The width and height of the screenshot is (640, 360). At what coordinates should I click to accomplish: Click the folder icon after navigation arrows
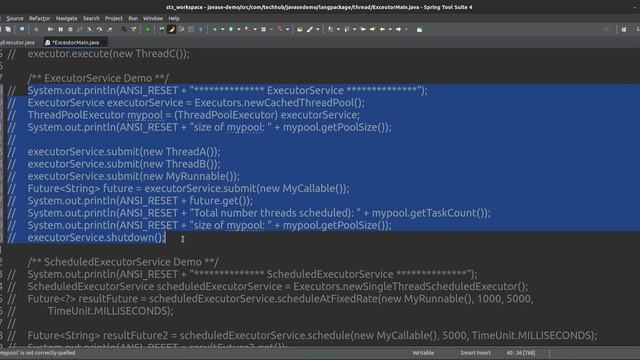point(420,29)
